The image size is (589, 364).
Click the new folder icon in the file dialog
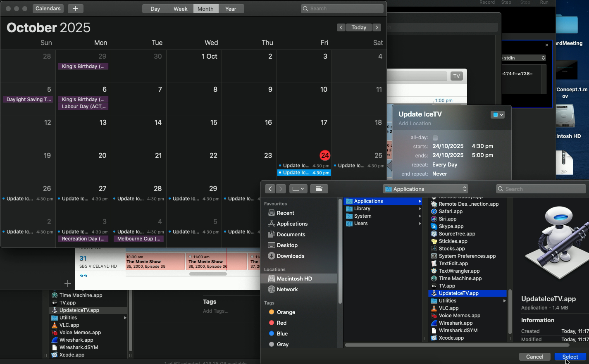(319, 189)
